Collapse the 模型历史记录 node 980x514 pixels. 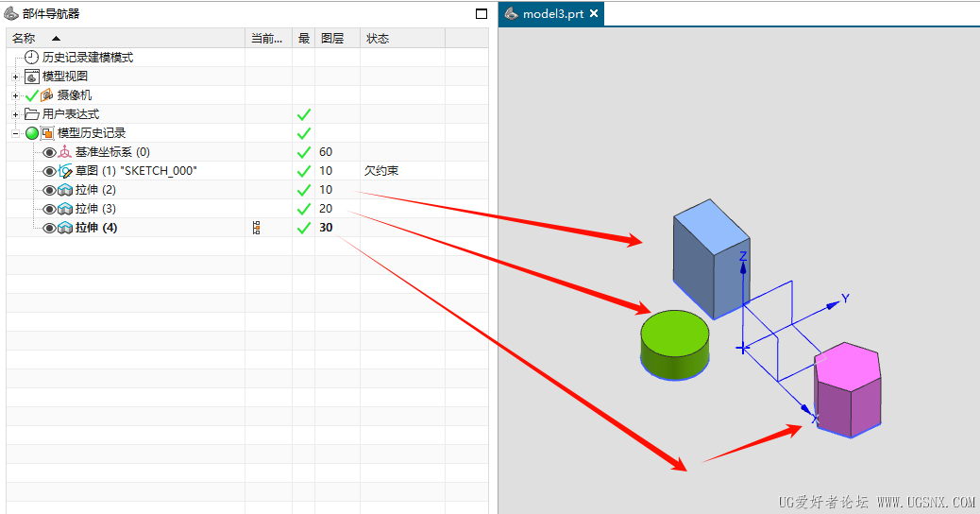(x=16, y=133)
